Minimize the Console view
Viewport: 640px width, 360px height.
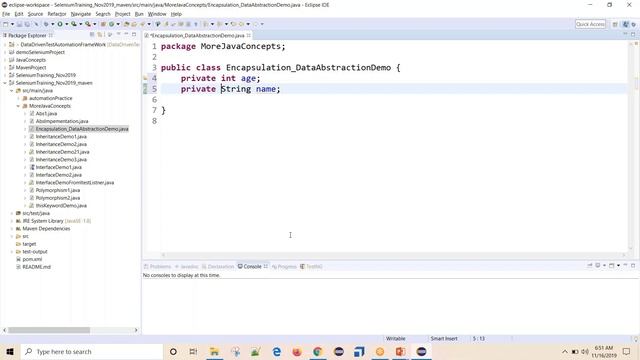coord(625,265)
